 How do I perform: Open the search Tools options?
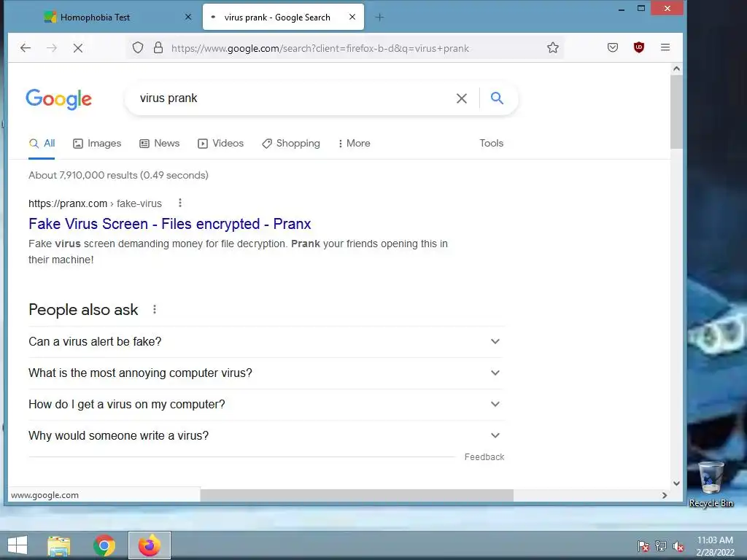(x=491, y=144)
